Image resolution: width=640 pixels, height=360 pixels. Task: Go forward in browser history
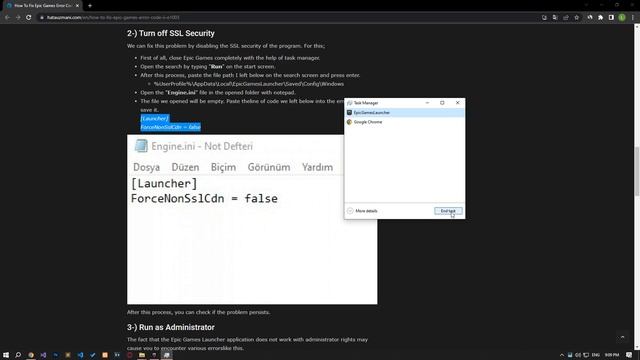[18, 18]
